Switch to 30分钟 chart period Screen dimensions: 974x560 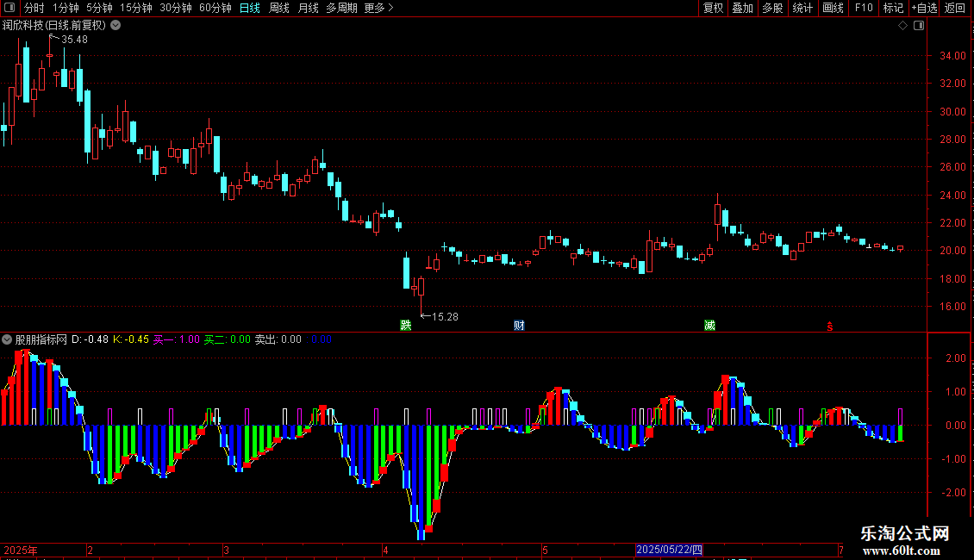click(176, 8)
